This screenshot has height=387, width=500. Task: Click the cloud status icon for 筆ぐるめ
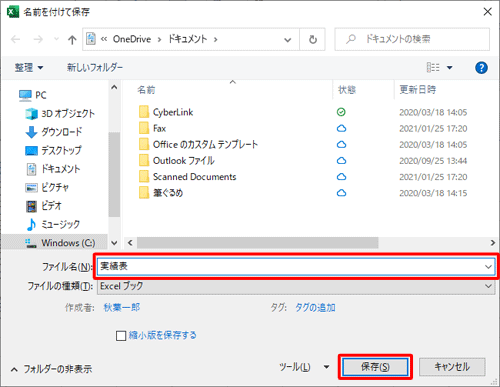[x=341, y=193]
